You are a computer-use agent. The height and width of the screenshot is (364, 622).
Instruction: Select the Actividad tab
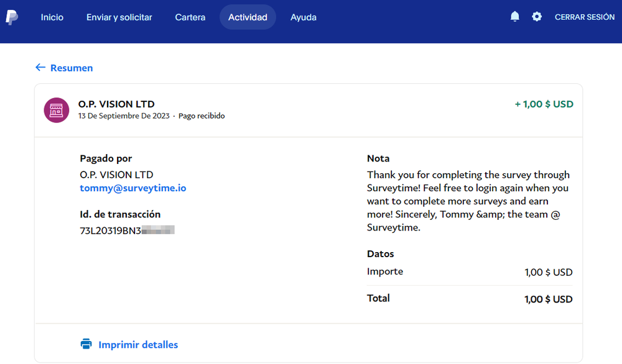click(x=248, y=17)
